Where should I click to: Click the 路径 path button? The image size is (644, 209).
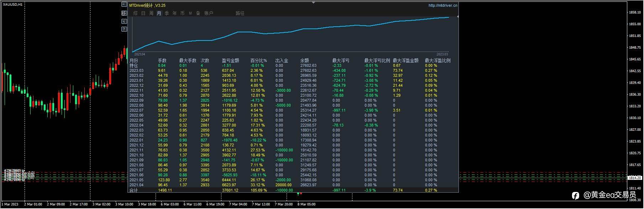[240, 13]
